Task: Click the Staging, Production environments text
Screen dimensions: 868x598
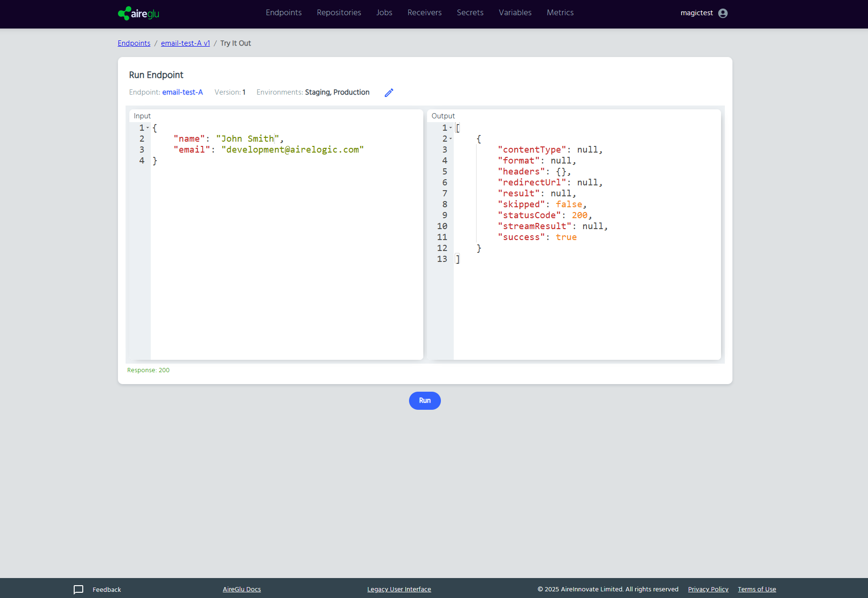Action: [337, 92]
